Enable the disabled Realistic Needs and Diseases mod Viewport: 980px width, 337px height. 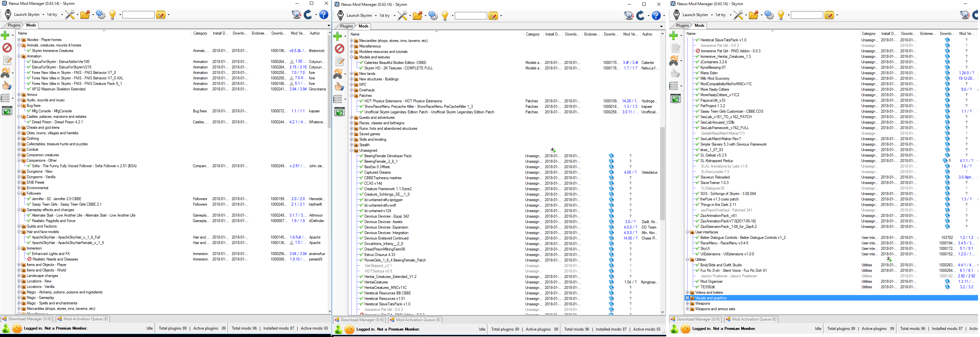point(29,259)
